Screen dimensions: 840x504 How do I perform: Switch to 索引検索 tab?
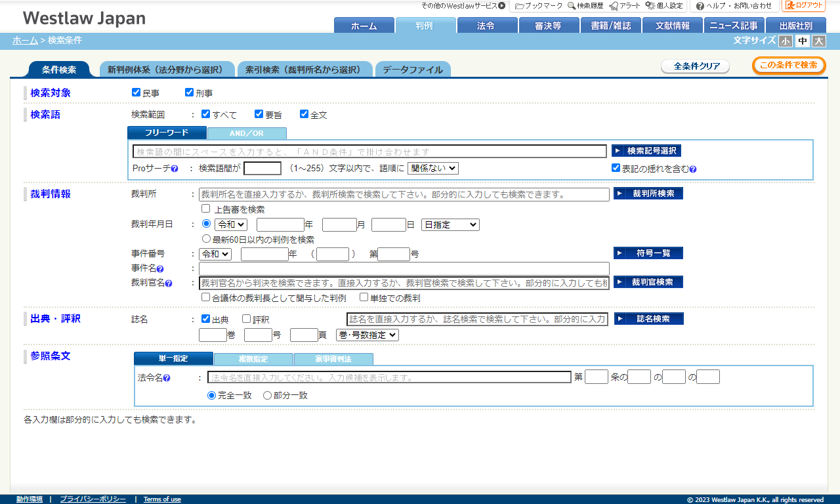tap(305, 70)
